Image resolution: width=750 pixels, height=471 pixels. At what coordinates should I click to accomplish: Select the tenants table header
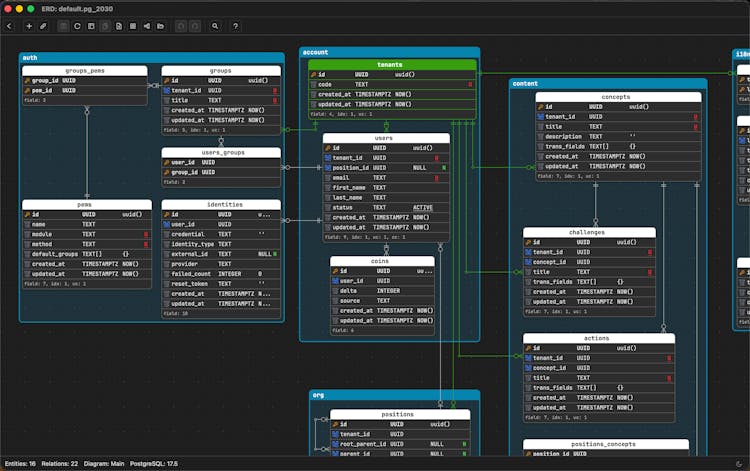[x=391, y=64]
